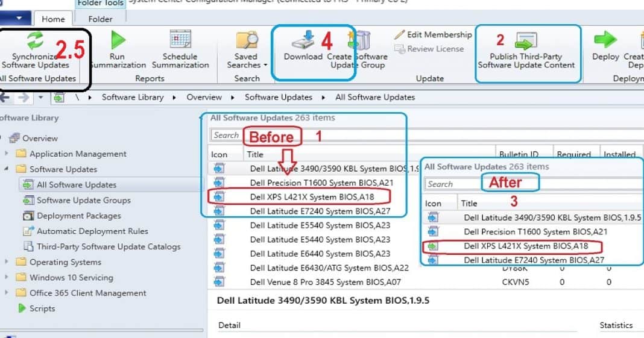Open Saved Searches folder icon

point(247,40)
